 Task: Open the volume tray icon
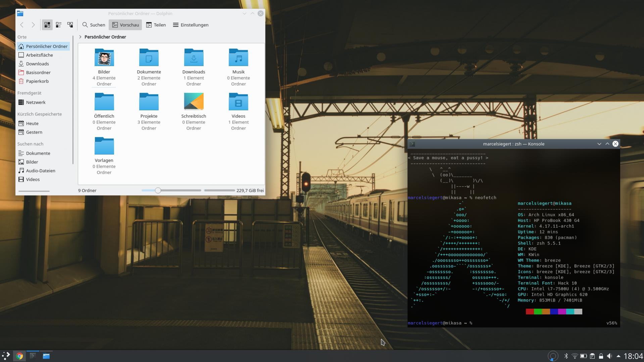pos(609,356)
